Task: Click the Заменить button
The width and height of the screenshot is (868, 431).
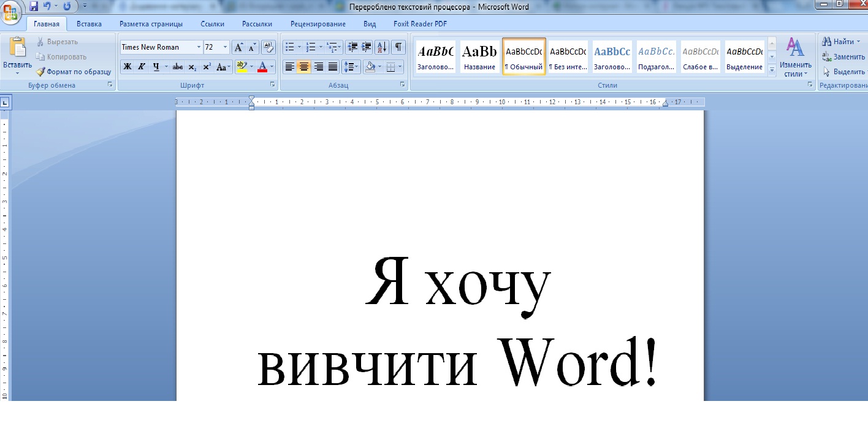Action: point(843,56)
